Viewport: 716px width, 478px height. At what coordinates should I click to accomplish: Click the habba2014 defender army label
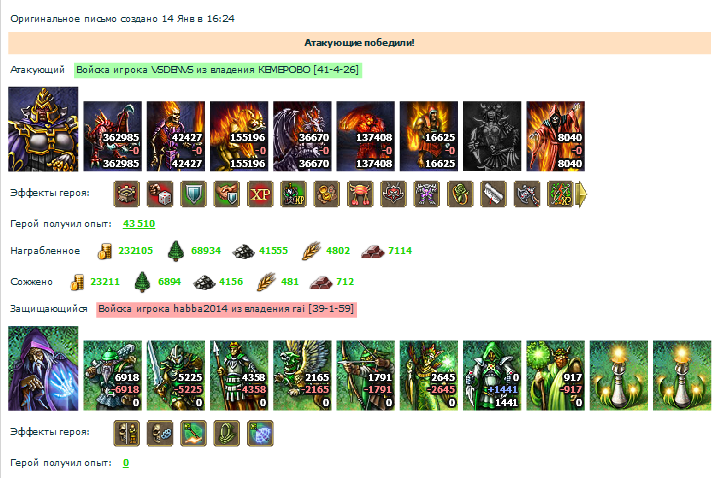(x=226, y=309)
